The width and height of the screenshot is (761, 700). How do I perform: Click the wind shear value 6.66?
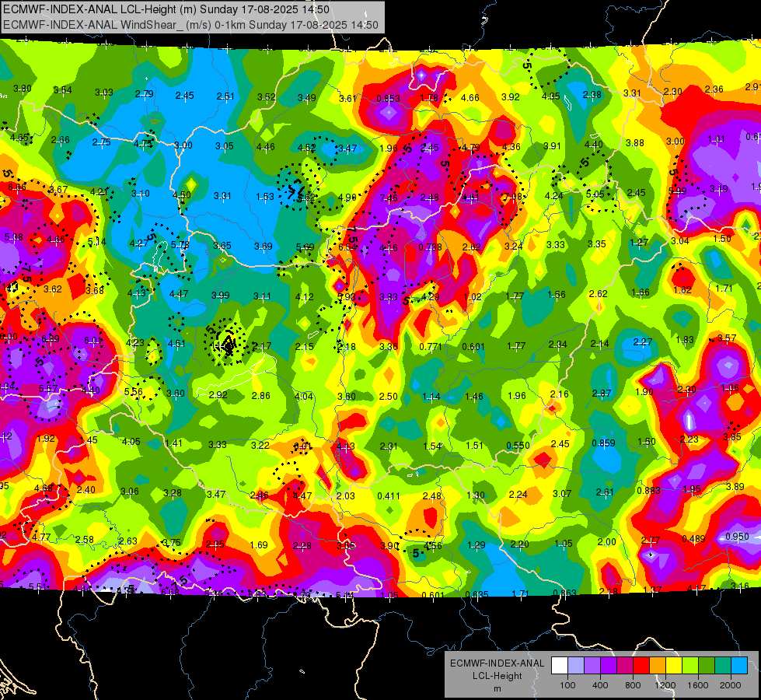[x=17, y=187]
